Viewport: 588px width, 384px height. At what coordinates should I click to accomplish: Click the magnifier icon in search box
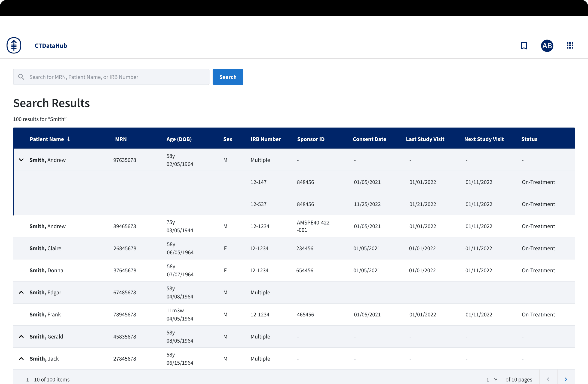click(x=21, y=77)
